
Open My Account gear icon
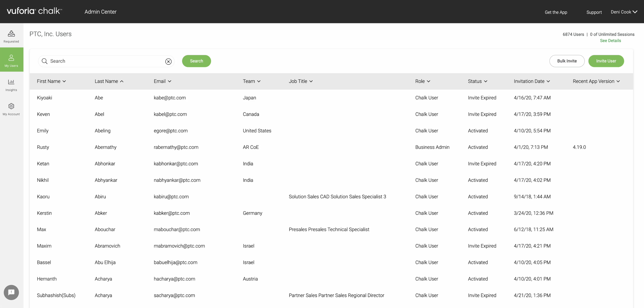(x=11, y=106)
